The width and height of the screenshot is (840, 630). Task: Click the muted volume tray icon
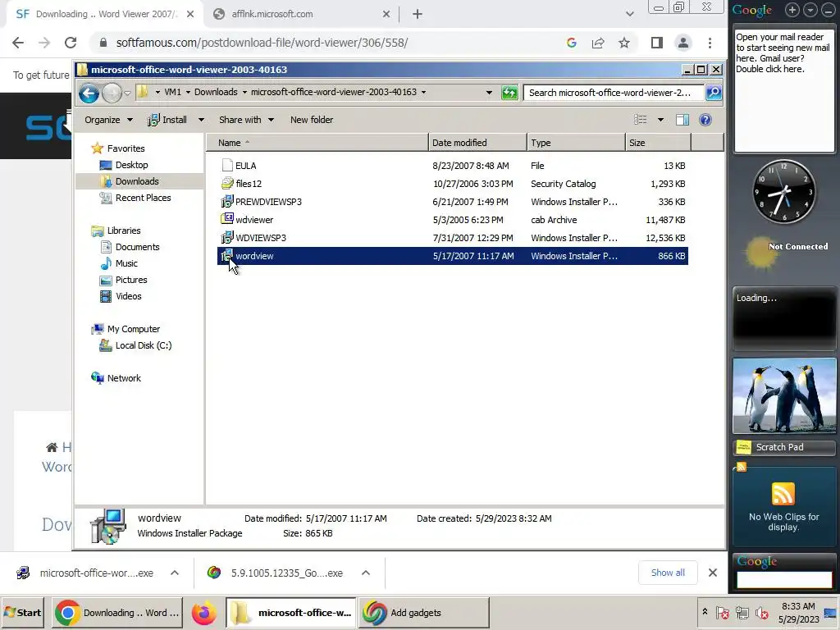761,613
